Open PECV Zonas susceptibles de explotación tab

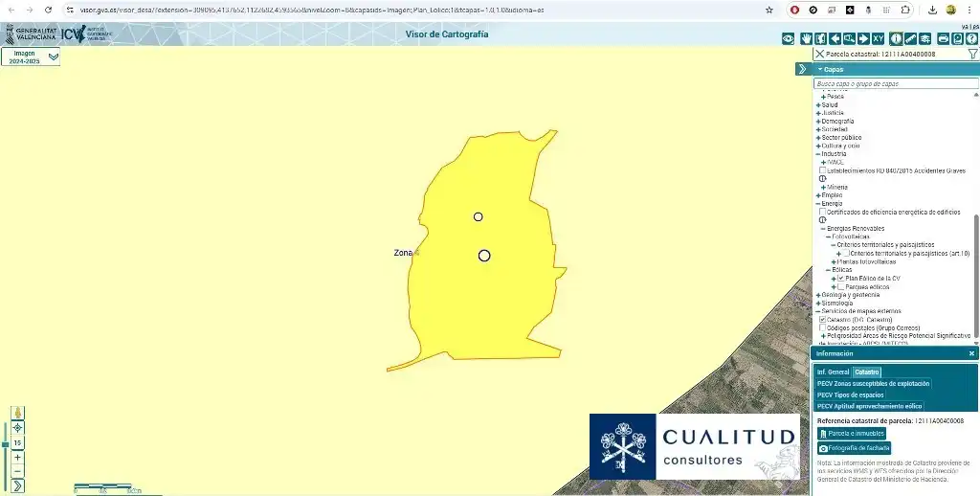coord(873,383)
